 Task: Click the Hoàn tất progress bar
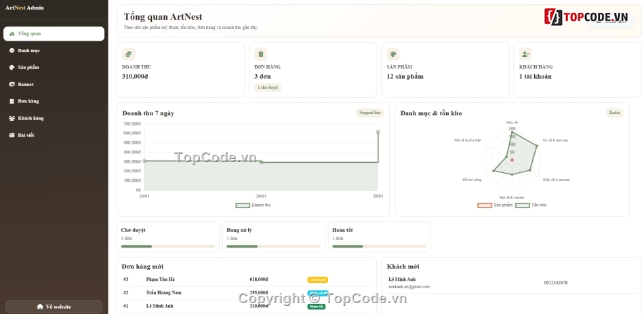pos(379,247)
